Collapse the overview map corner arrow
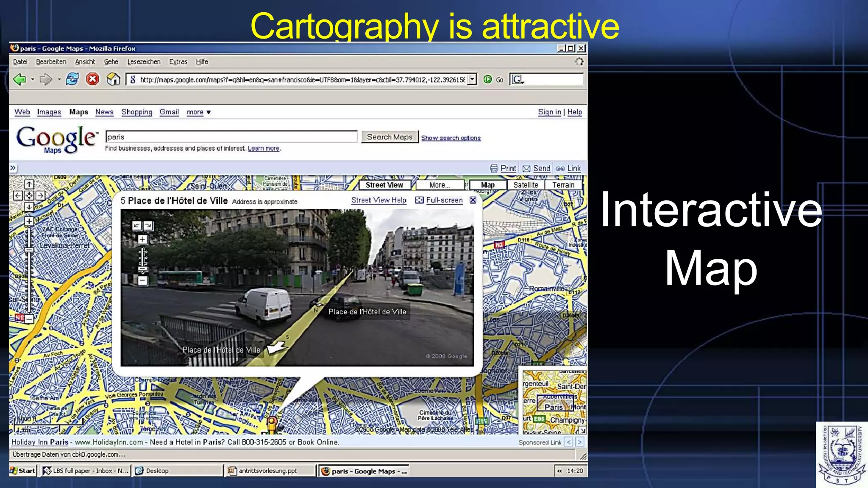868x488 pixels. pos(583,430)
